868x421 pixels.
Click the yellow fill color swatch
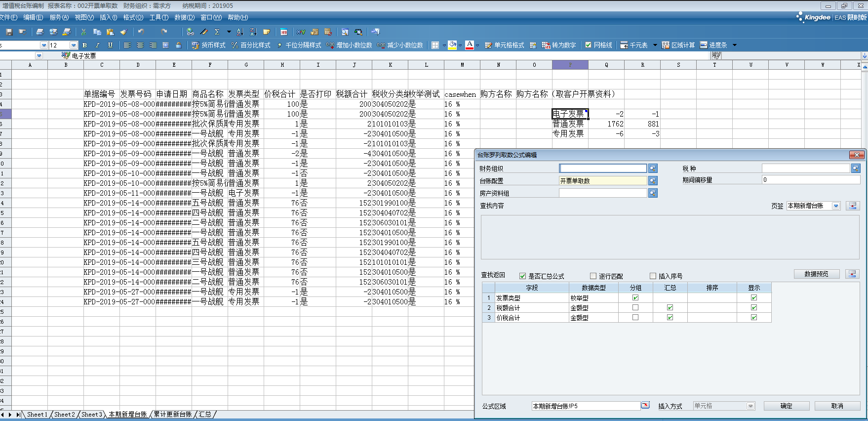coord(452,45)
